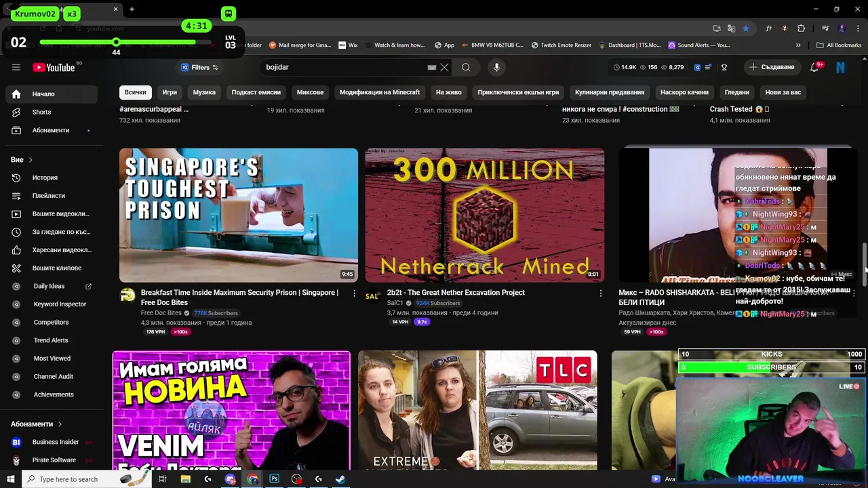This screenshot has width=868, height=488.
Task: Click the Windows Start button
Action: point(9,479)
